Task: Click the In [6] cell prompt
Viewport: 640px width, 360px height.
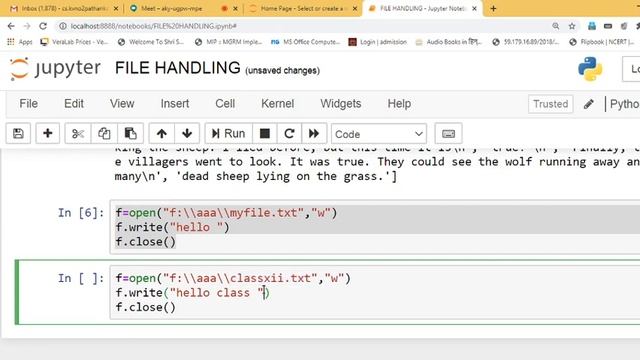Action: pyautogui.click(x=81, y=213)
